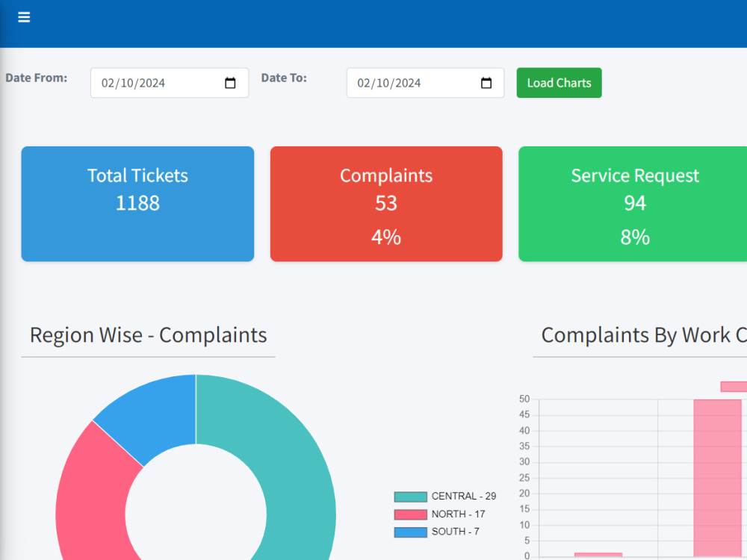Click the Date From date input field
This screenshot has width=747, height=560.
pos(170,83)
